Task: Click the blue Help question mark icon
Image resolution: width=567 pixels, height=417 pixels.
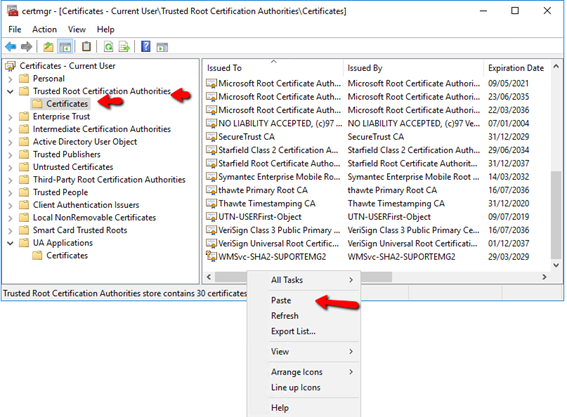Action: pos(146,47)
